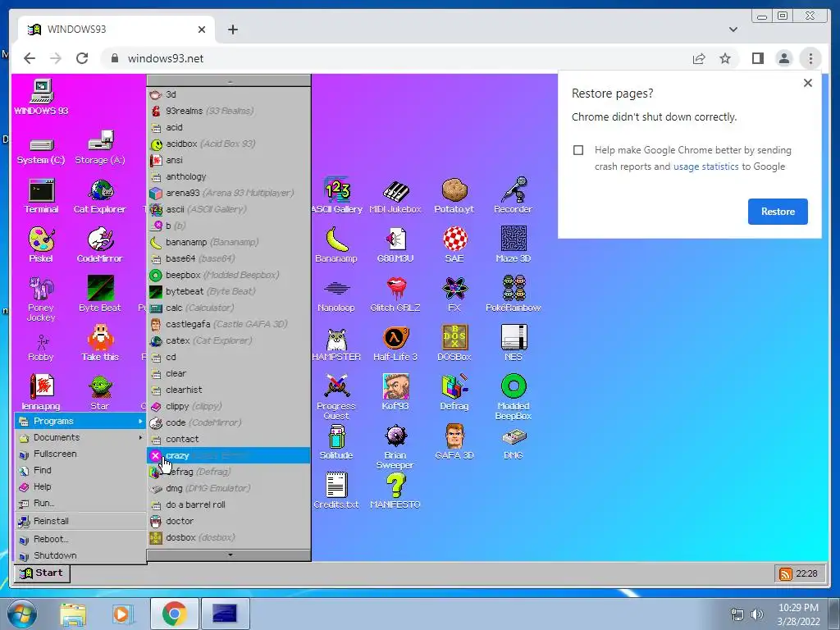Screen dimensions: 840x630
Task: Open the Chrome three-dot menu
Action: pos(810,58)
